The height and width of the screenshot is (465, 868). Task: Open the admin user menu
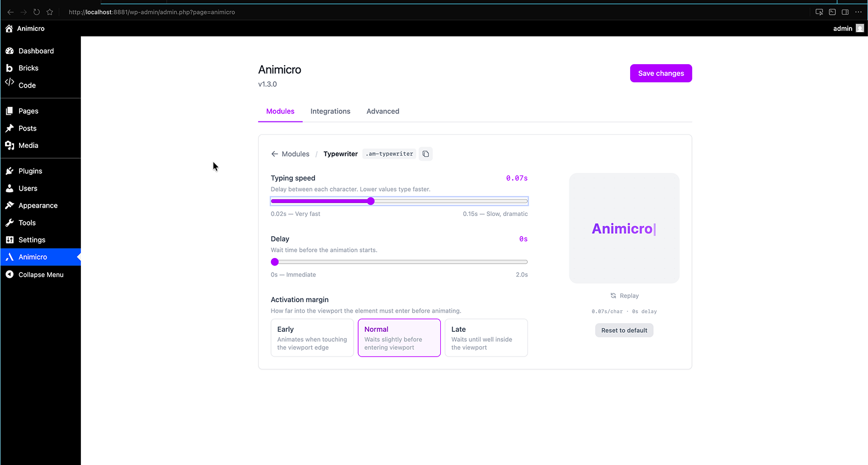pos(843,28)
